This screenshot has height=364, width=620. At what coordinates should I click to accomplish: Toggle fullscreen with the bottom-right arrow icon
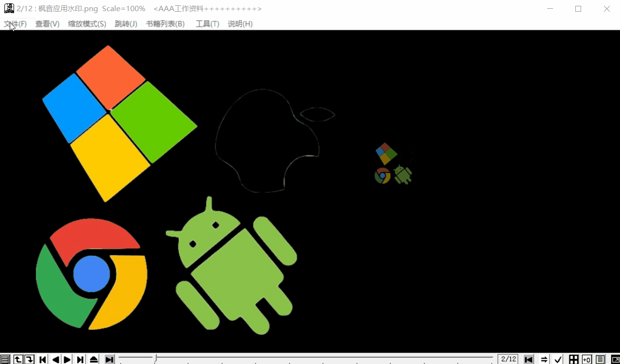pos(615,359)
